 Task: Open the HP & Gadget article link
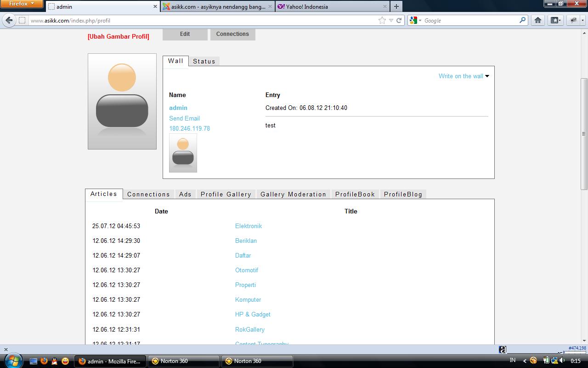tap(253, 314)
